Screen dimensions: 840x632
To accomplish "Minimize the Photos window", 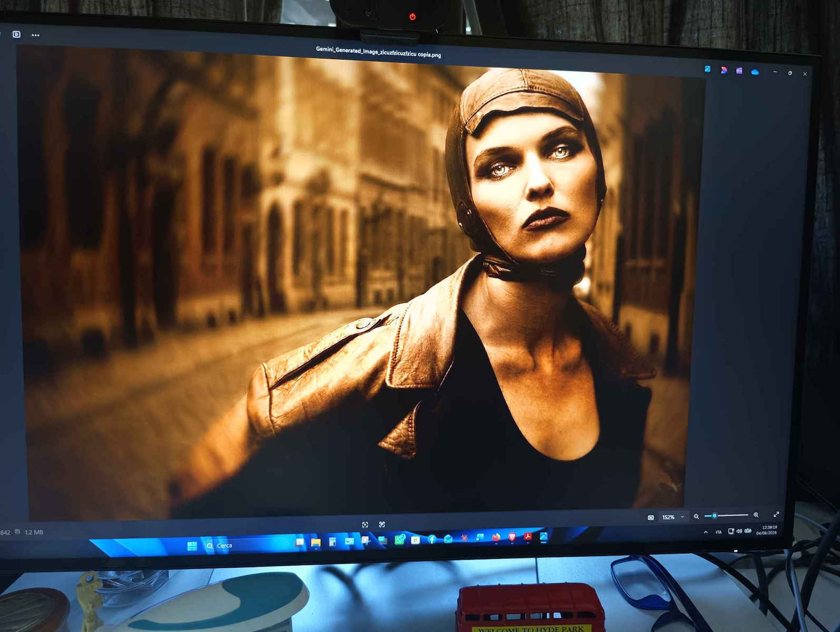I will tap(775, 72).
